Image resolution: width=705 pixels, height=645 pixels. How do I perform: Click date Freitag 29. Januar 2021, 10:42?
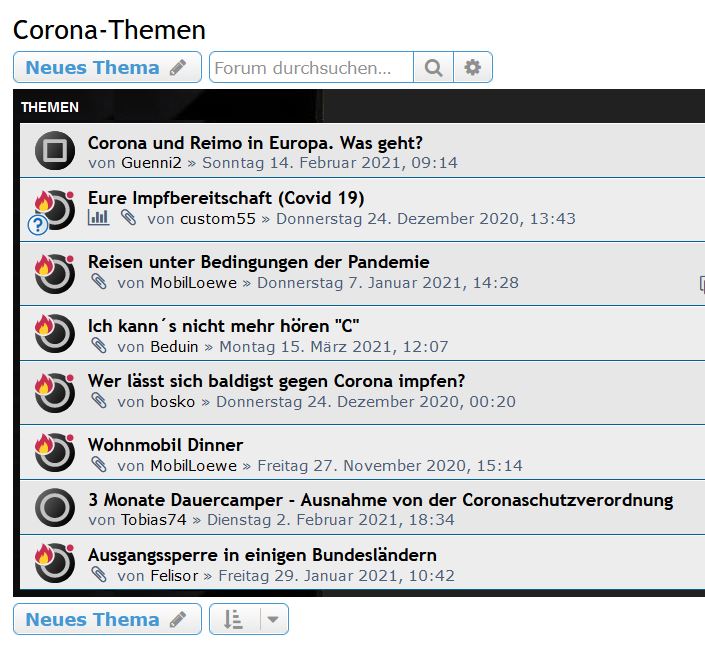336,576
